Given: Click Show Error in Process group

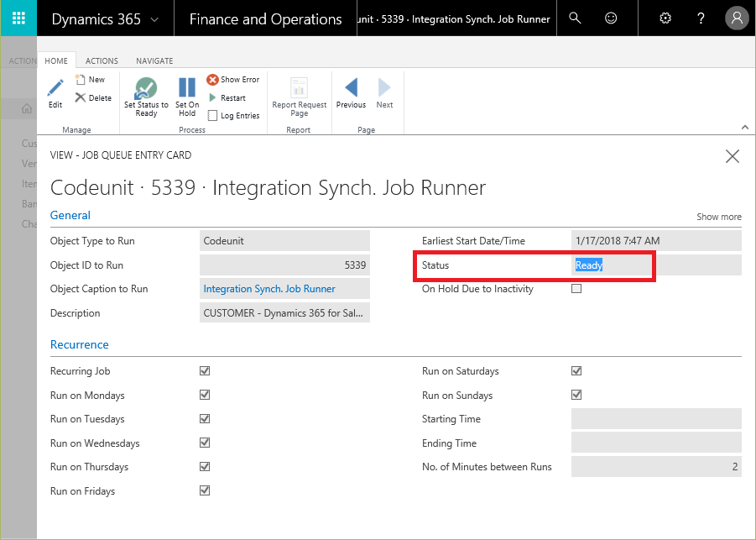Looking at the screenshot, I should pos(233,80).
